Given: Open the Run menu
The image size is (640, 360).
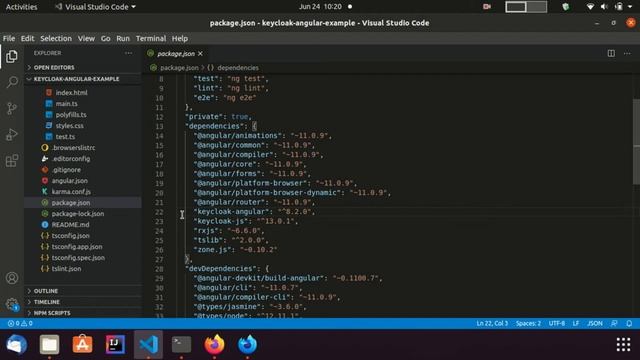Looking at the screenshot, I should [123, 38].
